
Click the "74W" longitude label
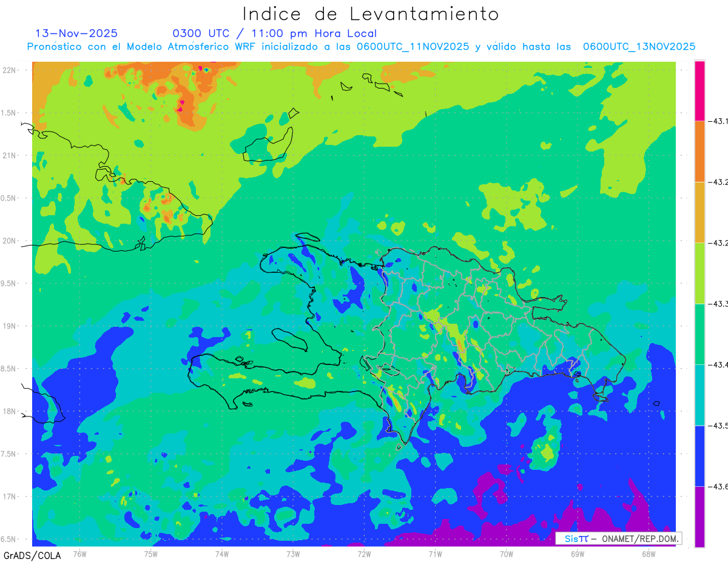coord(222,554)
